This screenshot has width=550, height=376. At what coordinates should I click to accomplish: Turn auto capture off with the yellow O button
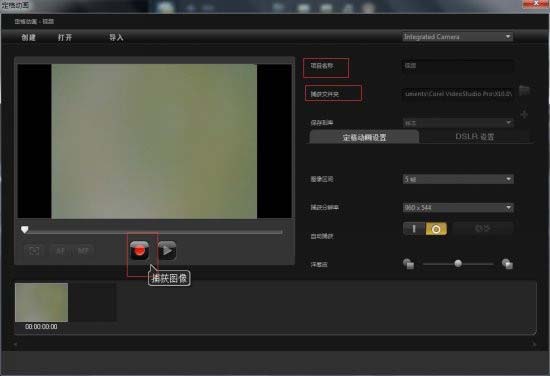436,229
